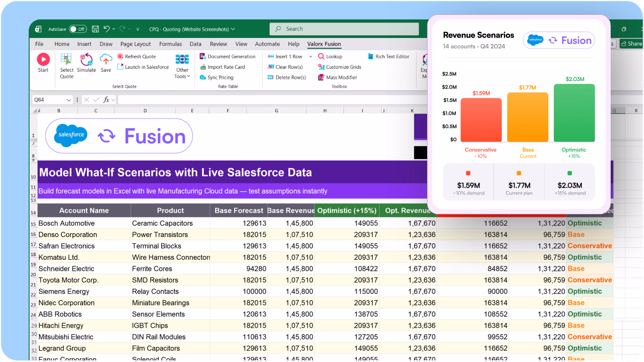Click the Optimistic (+15%) column header

347,211
